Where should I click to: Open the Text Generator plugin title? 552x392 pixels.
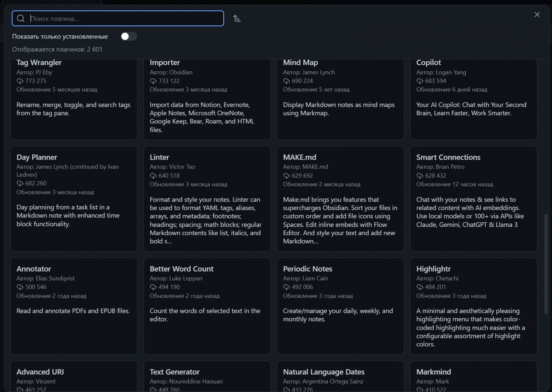[174, 372]
